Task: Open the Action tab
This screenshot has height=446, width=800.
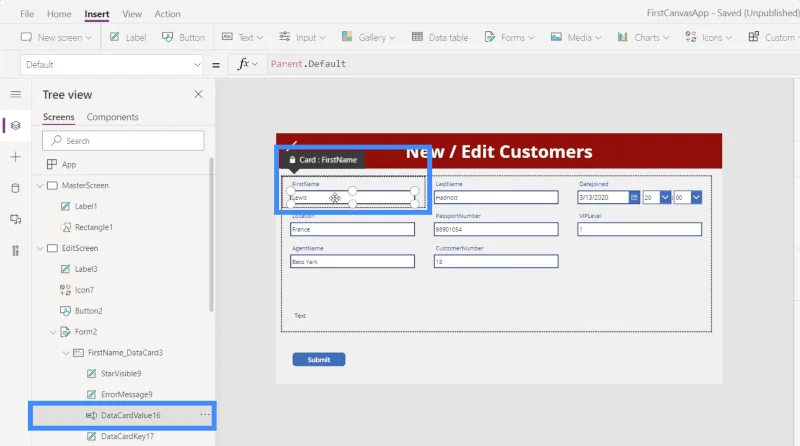Action: click(167, 14)
